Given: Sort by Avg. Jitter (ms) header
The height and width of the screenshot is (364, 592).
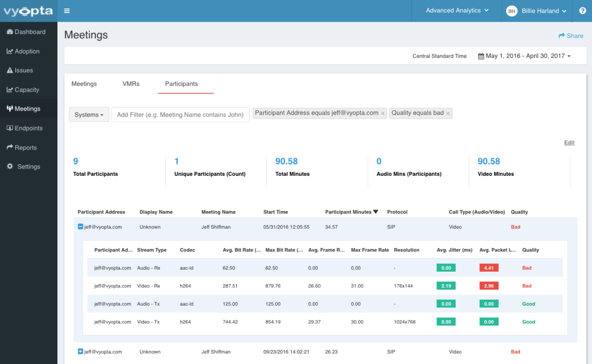Looking at the screenshot, I should tap(454, 250).
